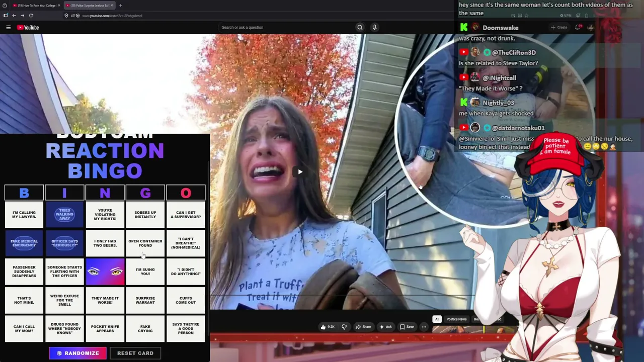
Task: Click chat username '@TheClifton3D'
Action: (x=514, y=52)
